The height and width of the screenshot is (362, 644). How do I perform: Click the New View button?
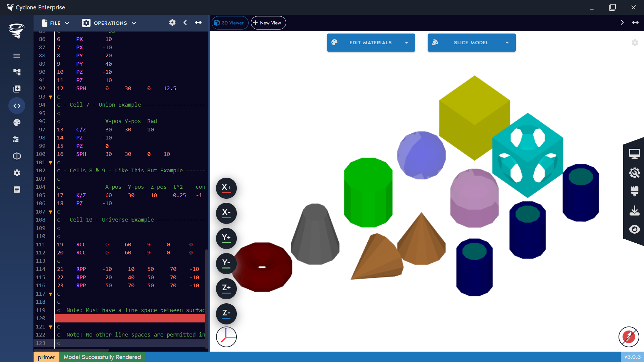[x=268, y=22]
